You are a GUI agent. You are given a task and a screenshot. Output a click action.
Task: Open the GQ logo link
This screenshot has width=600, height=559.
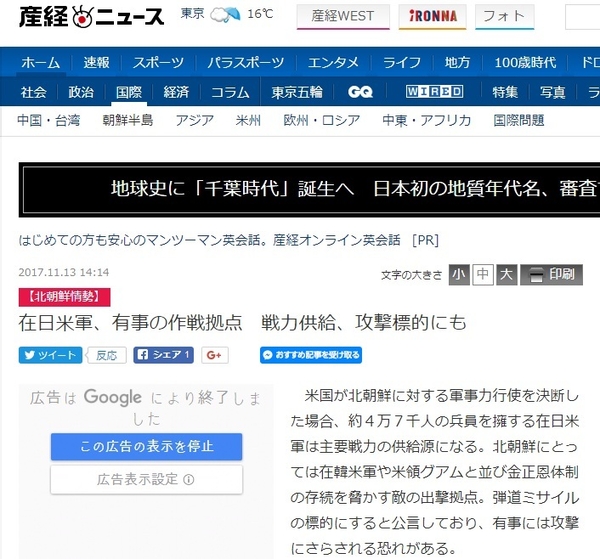tap(360, 92)
